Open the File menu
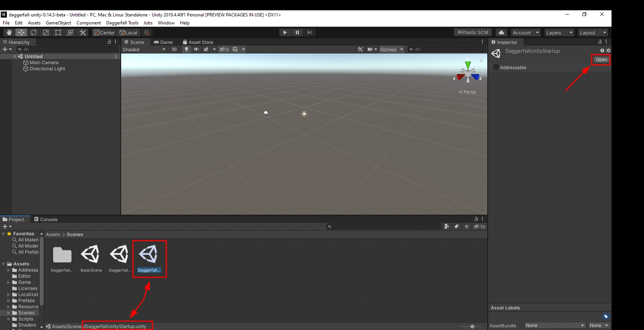The height and width of the screenshot is (330, 644). tap(6, 23)
